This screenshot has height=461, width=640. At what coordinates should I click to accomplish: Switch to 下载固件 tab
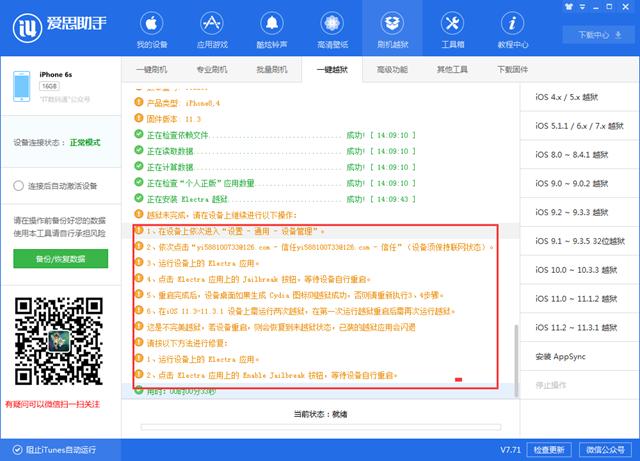point(513,69)
